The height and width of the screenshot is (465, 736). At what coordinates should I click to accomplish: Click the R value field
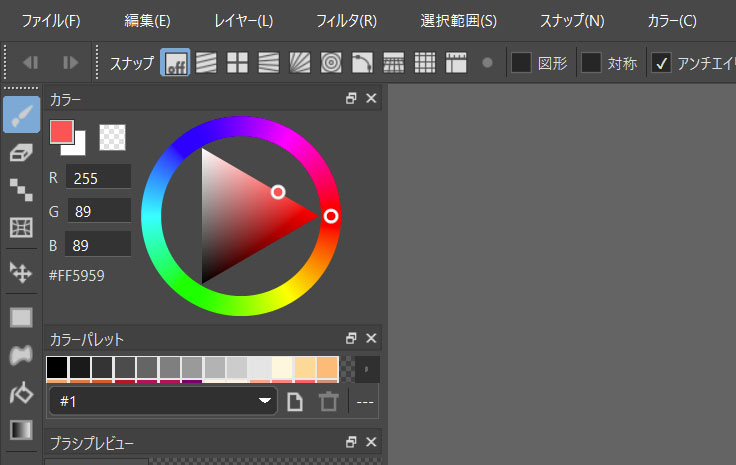point(99,177)
